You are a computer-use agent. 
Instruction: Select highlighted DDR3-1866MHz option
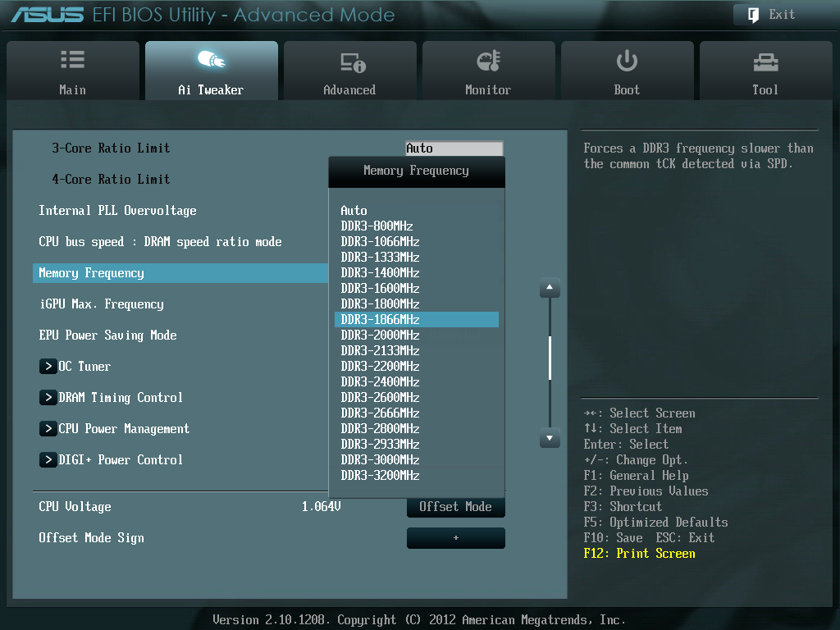click(417, 319)
